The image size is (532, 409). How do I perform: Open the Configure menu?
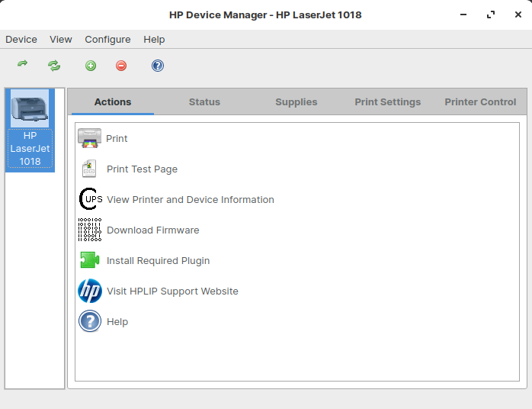click(107, 40)
